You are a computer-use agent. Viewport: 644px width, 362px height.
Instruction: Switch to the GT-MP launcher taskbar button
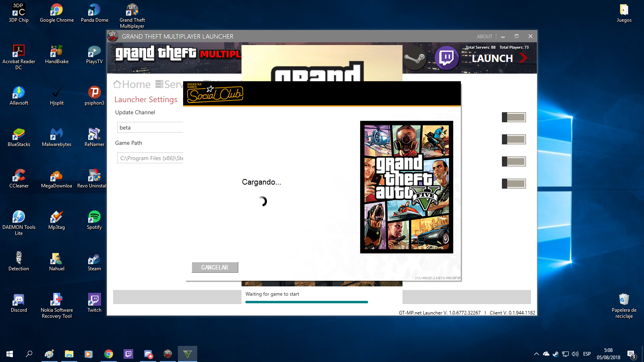[168, 354]
